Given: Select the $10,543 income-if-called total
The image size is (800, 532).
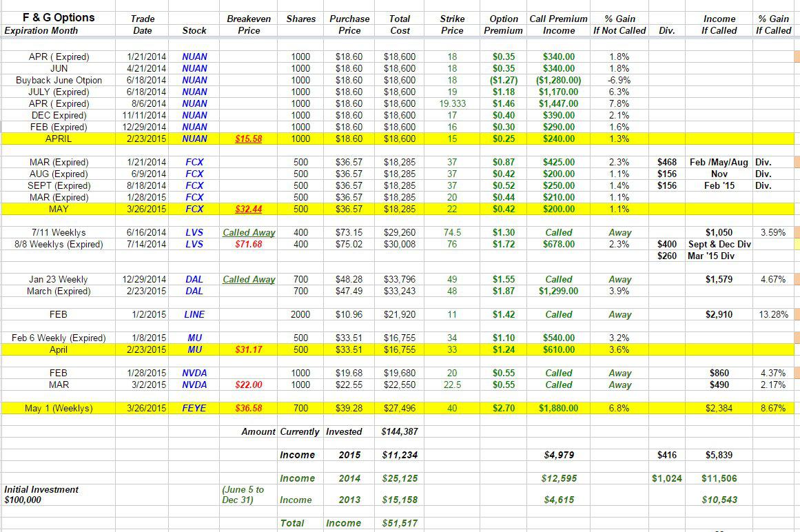Looking at the screenshot, I should pos(719,500).
